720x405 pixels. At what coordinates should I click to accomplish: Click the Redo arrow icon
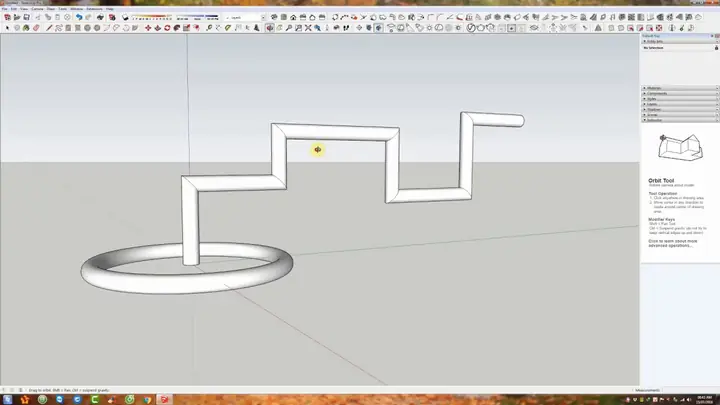(x=89, y=17)
